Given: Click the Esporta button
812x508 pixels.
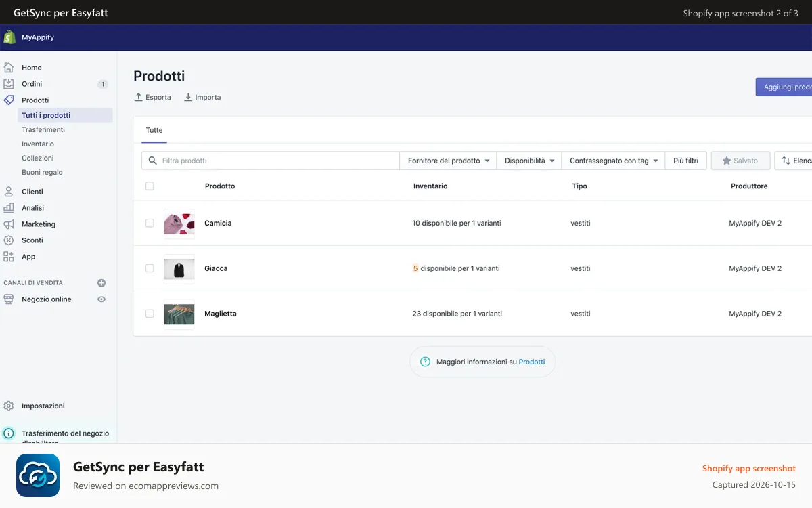Looking at the screenshot, I should (153, 97).
